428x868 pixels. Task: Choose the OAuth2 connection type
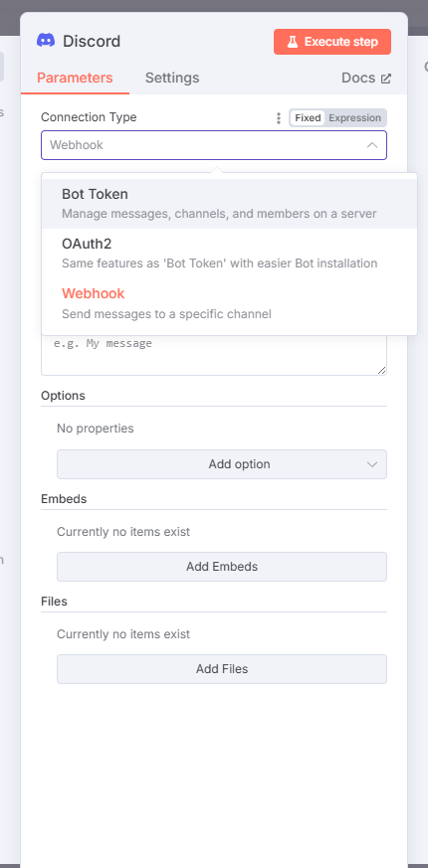[229, 253]
